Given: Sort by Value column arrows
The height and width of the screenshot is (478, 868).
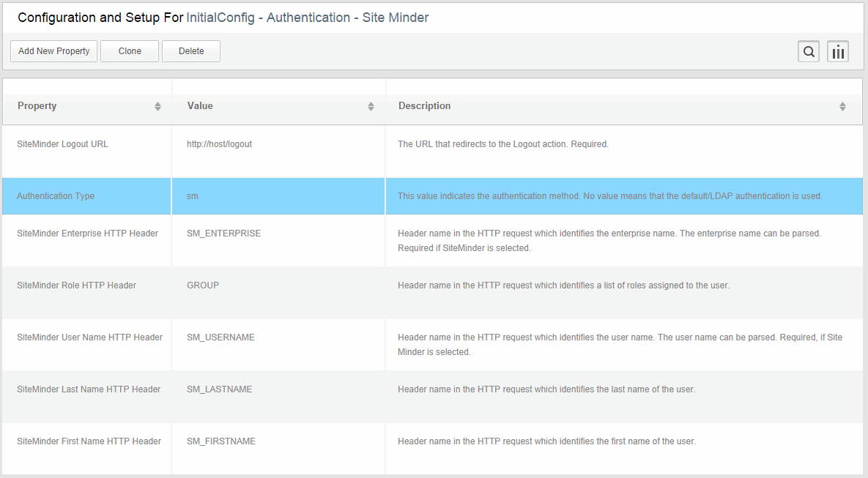Looking at the screenshot, I should [371, 107].
